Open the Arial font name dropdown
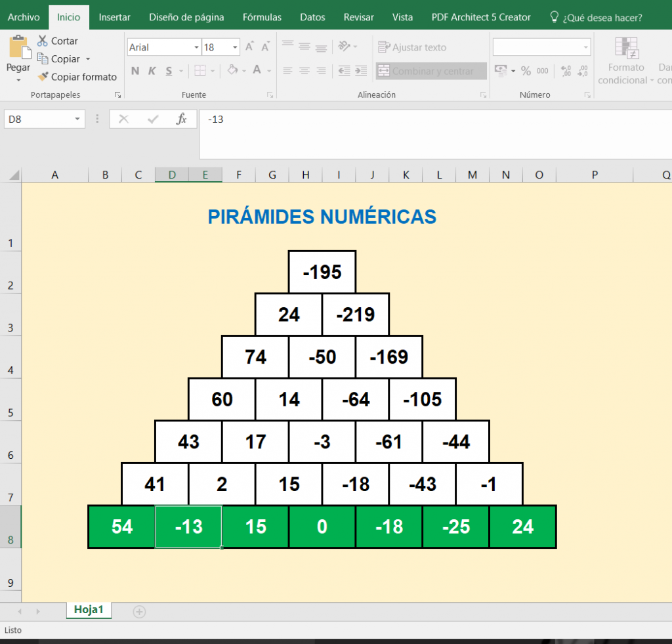Image resolution: width=672 pixels, height=644 pixels. point(196,47)
